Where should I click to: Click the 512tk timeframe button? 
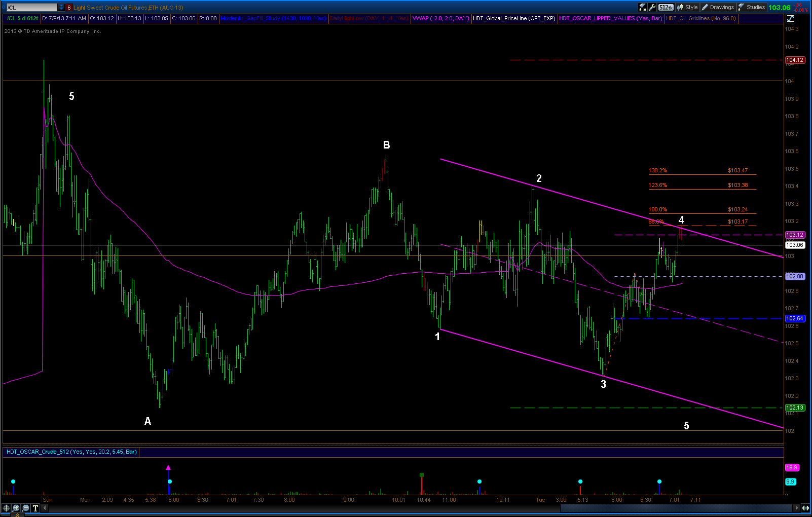pyautogui.click(x=666, y=7)
